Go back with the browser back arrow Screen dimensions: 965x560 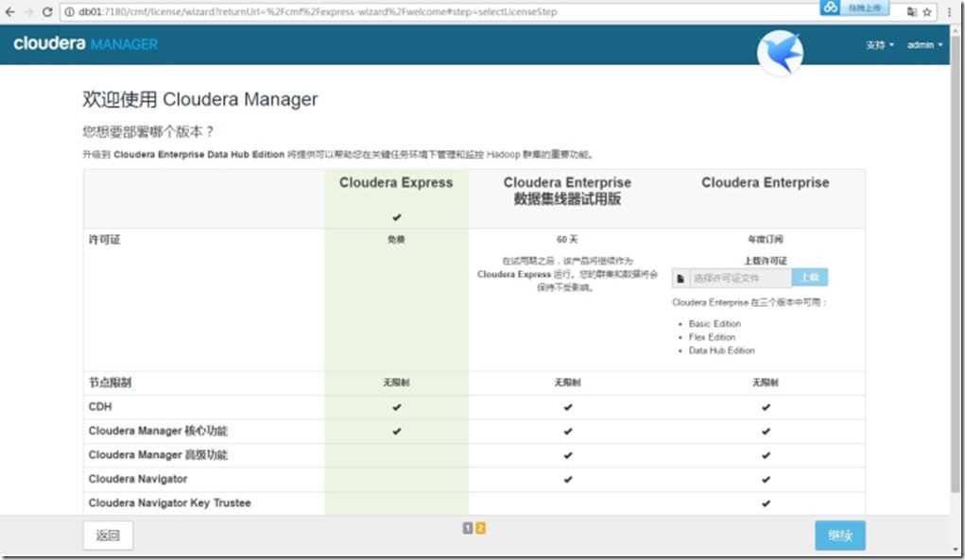[x=9, y=11]
